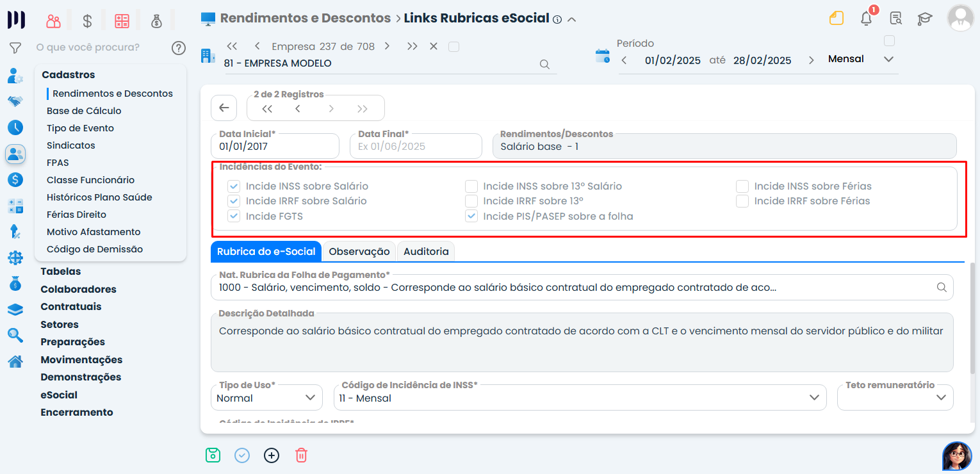
Task: Add a new record with the plus icon
Action: [x=272, y=455]
